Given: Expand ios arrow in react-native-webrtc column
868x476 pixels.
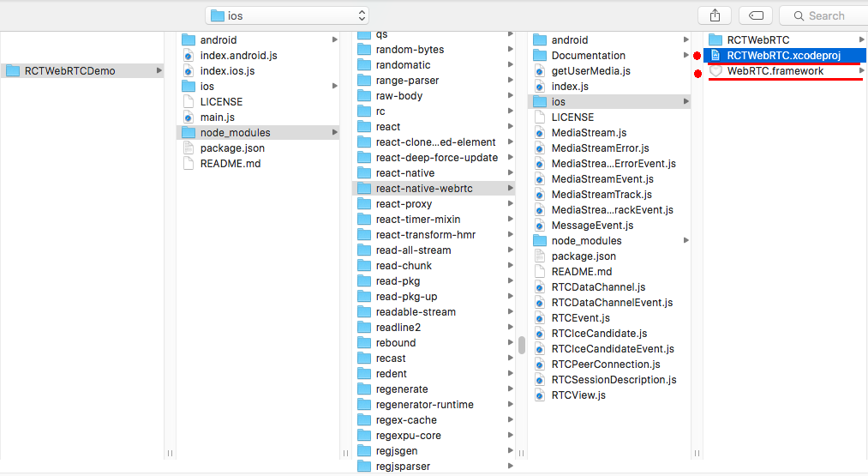Looking at the screenshot, I should pyautogui.click(x=685, y=101).
